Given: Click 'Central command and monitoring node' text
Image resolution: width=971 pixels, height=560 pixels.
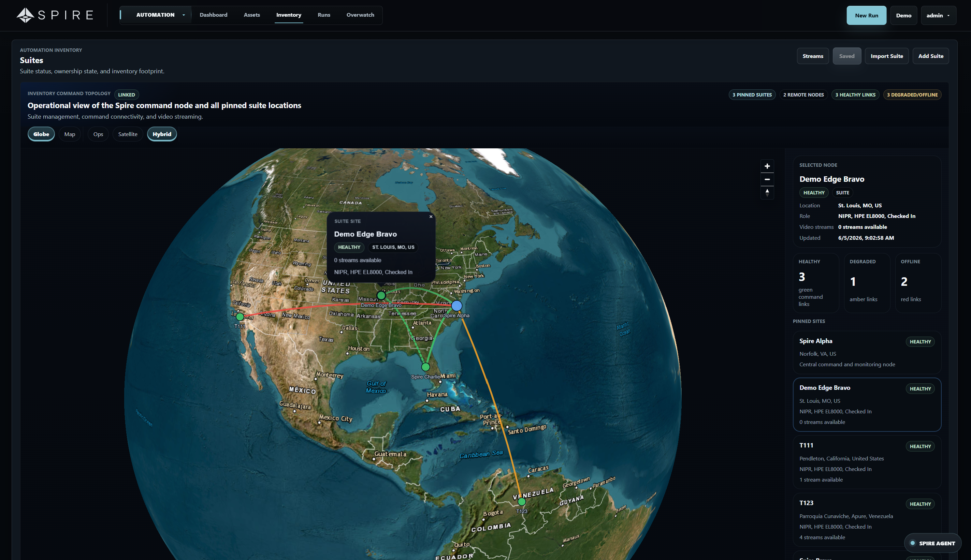Looking at the screenshot, I should point(847,364).
